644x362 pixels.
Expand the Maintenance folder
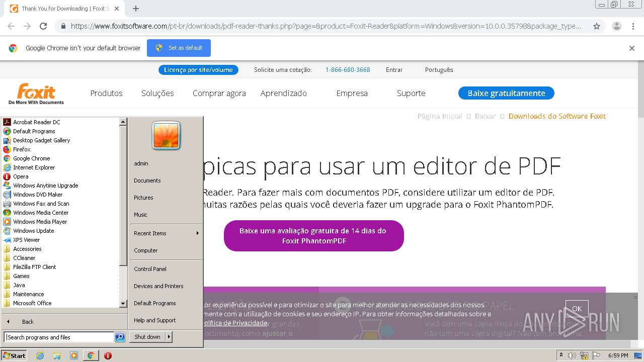pos(28,294)
